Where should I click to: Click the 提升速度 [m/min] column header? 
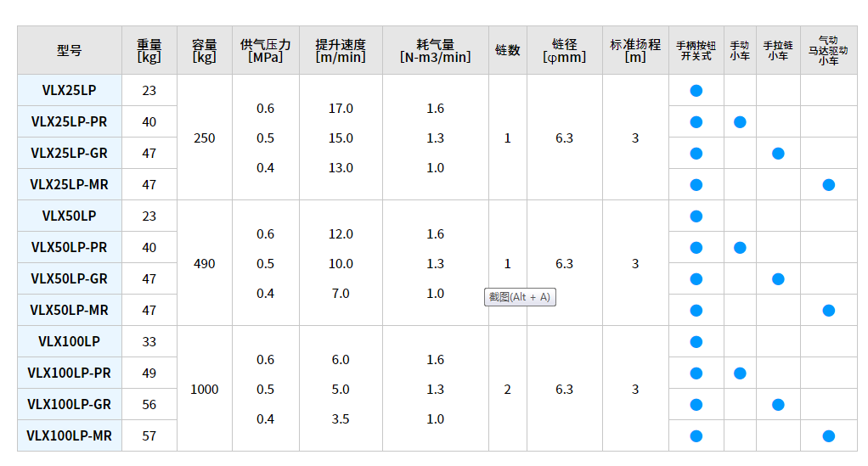point(341,50)
